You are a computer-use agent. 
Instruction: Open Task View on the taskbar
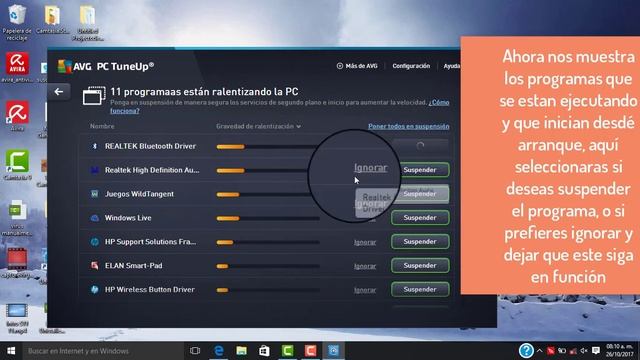tap(195, 351)
